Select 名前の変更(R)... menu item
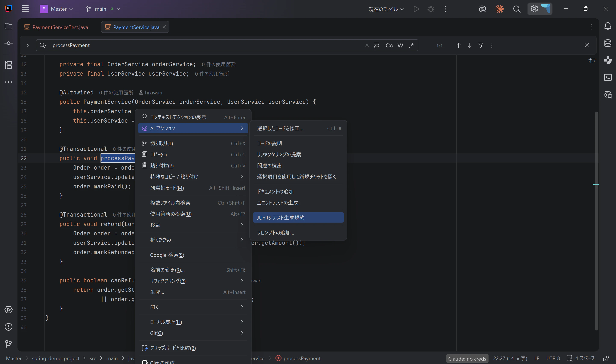Image resolution: width=616 pixels, height=364 pixels. [193, 270]
